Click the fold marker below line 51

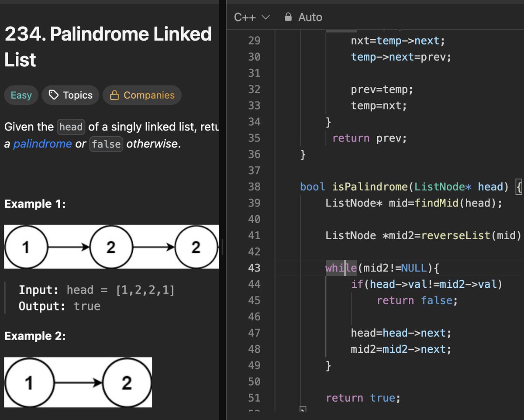pyautogui.click(x=303, y=410)
